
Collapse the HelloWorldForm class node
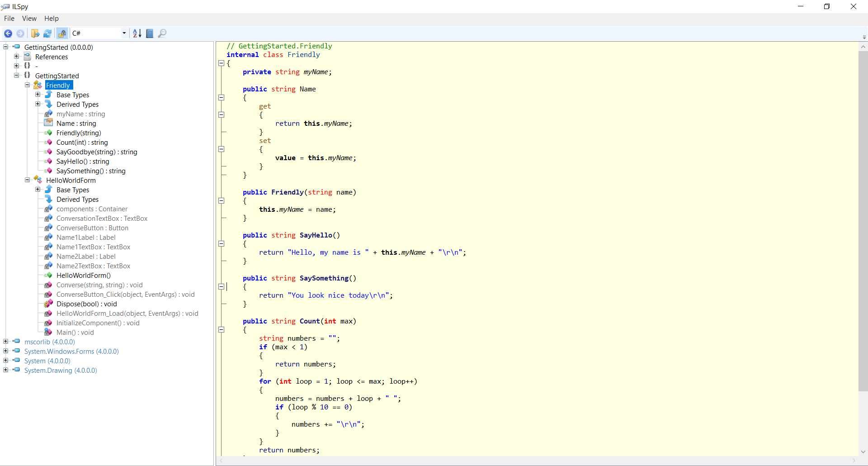27,180
